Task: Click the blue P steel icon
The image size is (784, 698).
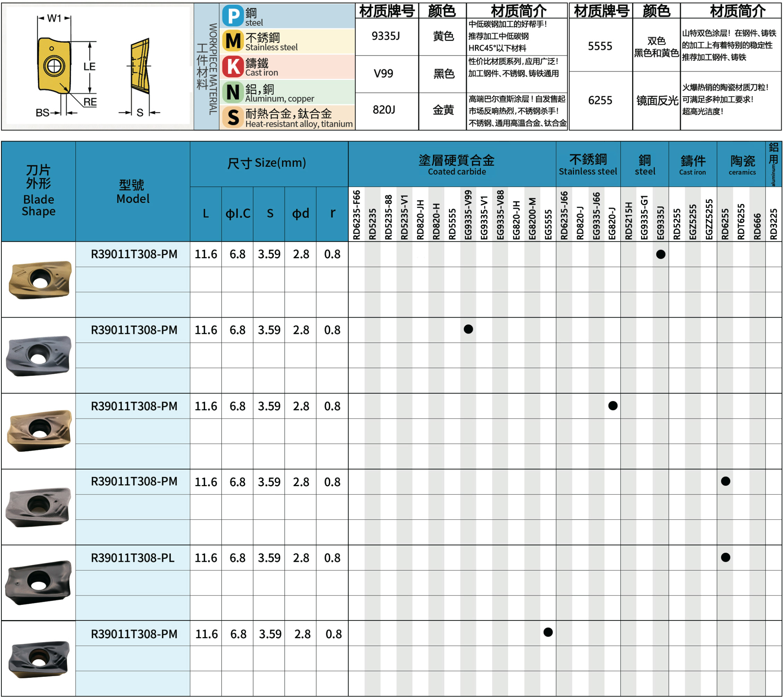Action: coord(233,16)
